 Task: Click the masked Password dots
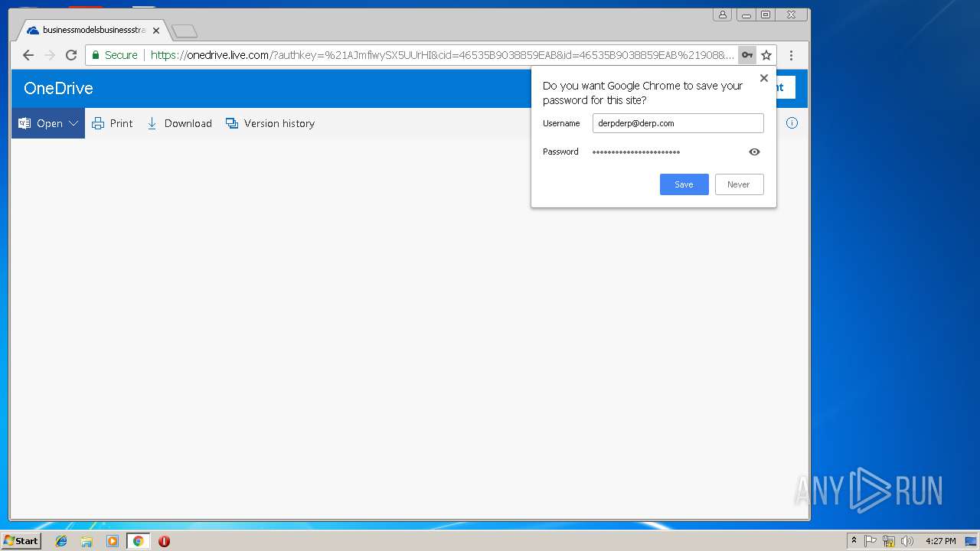[x=636, y=152]
